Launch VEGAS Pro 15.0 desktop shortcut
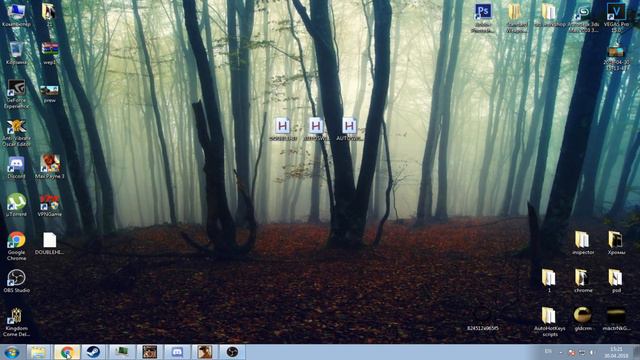 616,18
